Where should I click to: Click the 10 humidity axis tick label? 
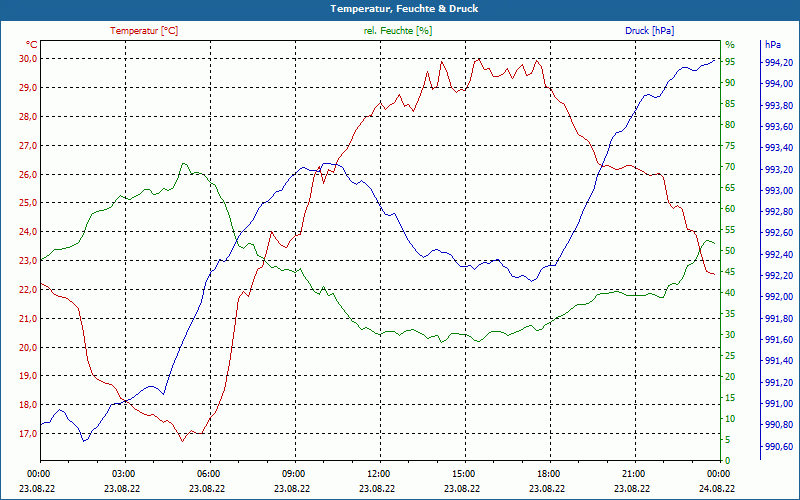coord(730,419)
